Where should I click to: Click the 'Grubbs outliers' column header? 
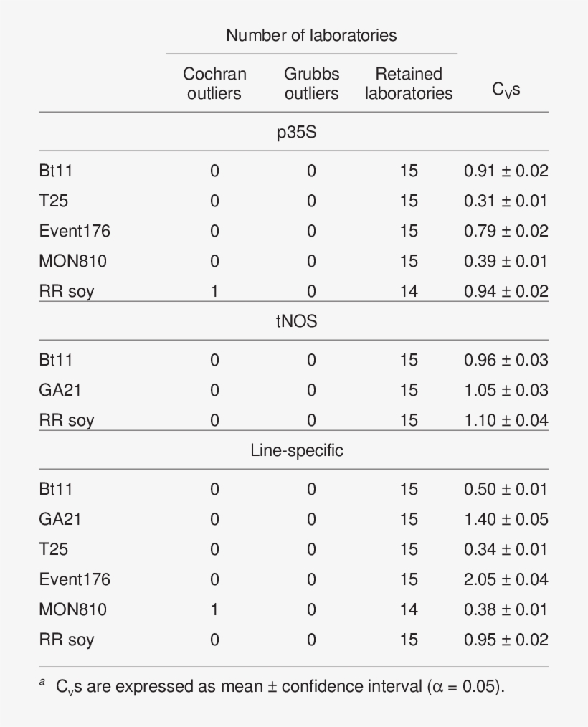pyautogui.click(x=311, y=83)
